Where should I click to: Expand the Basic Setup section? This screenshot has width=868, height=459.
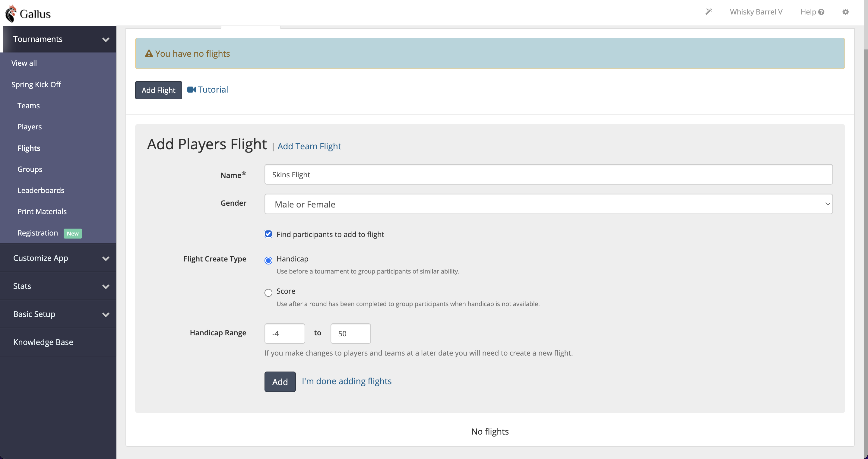click(x=58, y=314)
